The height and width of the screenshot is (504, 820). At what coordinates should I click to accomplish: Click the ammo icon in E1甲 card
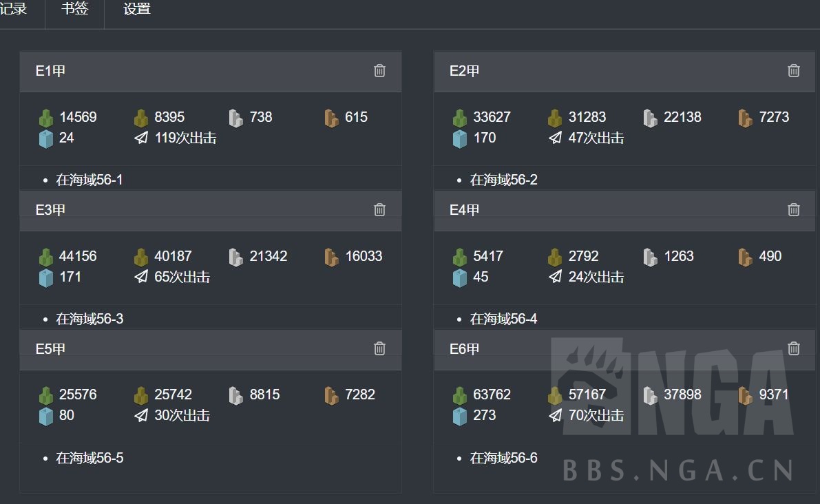pyautogui.click(x=141, y=118)
